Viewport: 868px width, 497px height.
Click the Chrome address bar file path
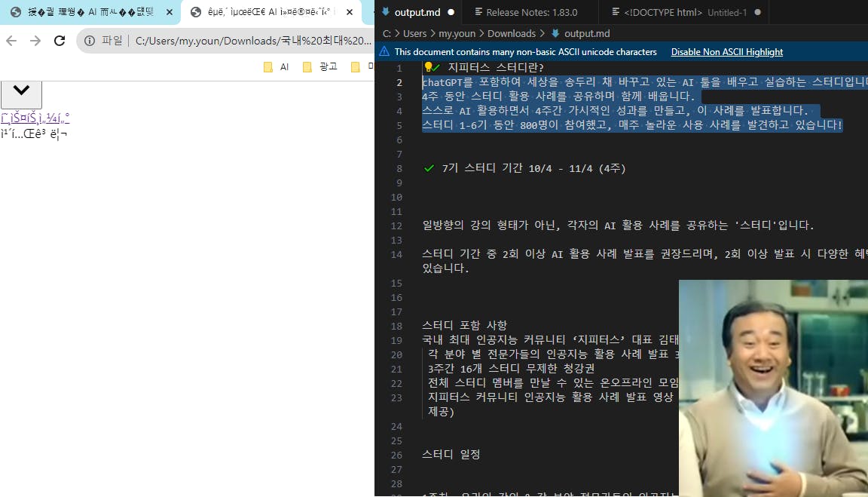pyautogui.click(x=253, y=41)
